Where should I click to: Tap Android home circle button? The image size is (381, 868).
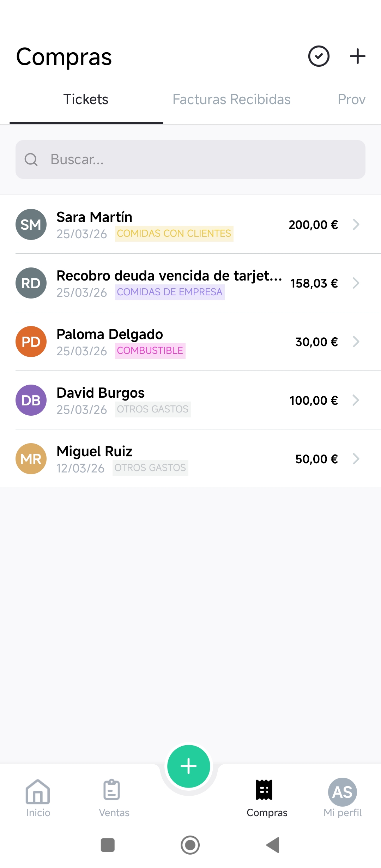[x=190, y=845]
